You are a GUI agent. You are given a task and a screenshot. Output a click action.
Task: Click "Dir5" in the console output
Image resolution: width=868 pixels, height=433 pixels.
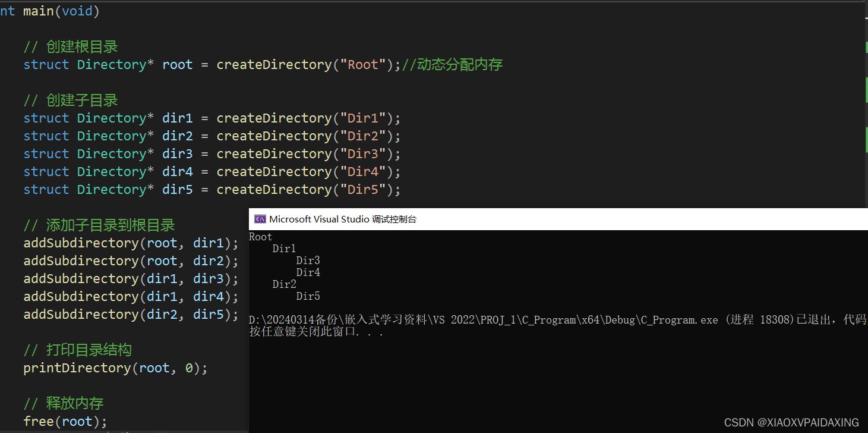(308, 296)
